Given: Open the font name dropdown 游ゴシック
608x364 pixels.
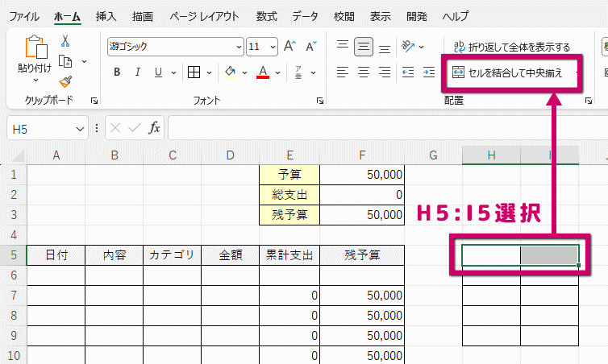Looking at the screenshot, I should coord(175,47).
